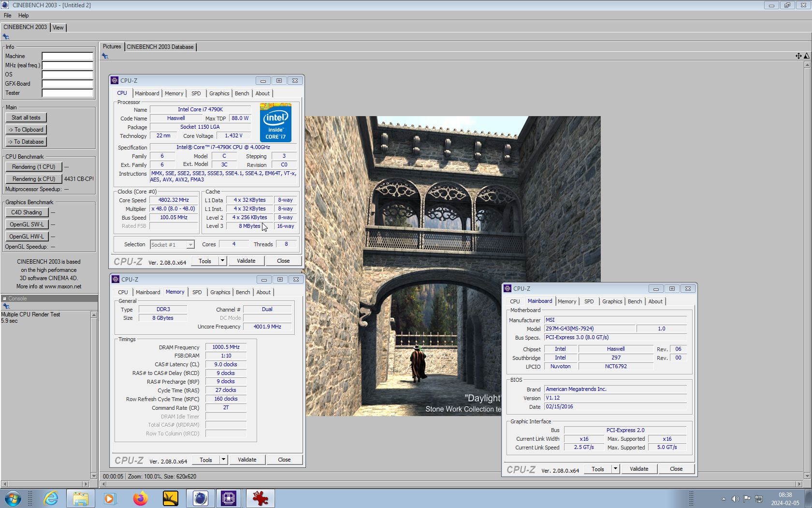Click the CPU-Z Mainboard window title icon

pos(507,288)
